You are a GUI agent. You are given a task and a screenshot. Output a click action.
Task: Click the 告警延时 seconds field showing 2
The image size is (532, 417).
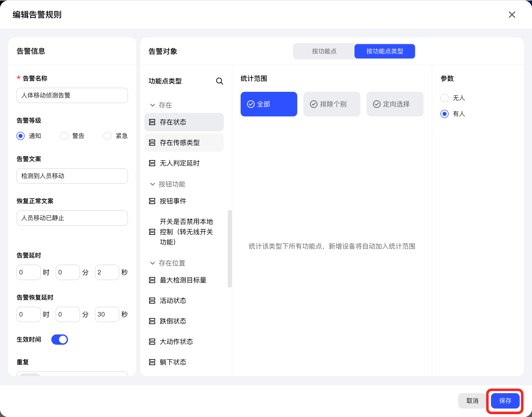(107, 272)
